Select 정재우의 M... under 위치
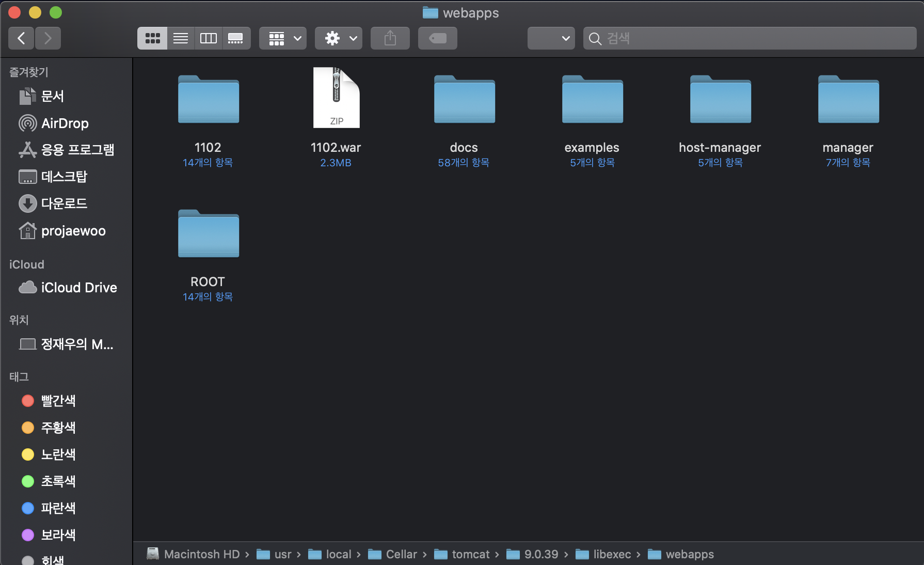The height and width of the screenshot is (565, 924). tap(66, 344)
